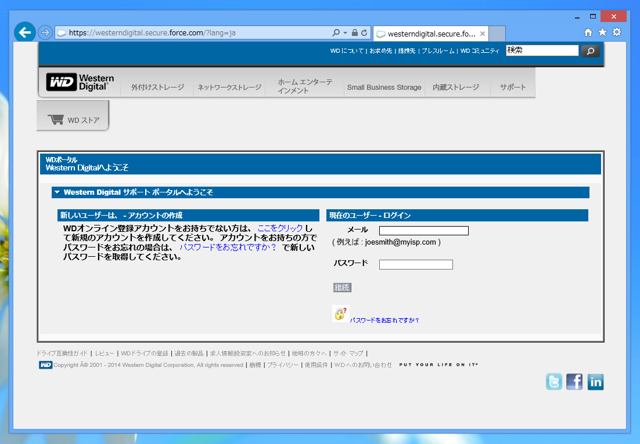Open the ドライブ互換性ガイド footer link

pos(62,353)
